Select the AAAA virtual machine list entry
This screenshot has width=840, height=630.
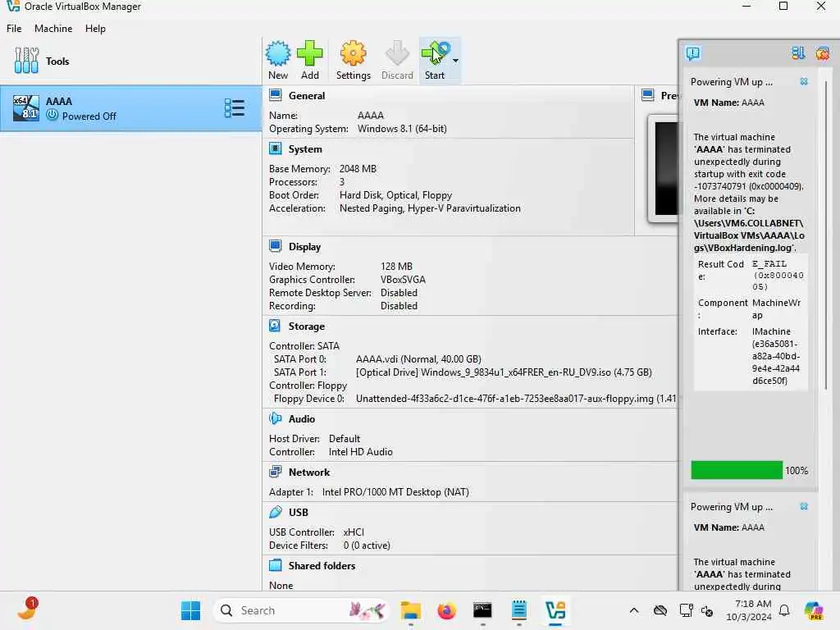(x=130, y=108)
